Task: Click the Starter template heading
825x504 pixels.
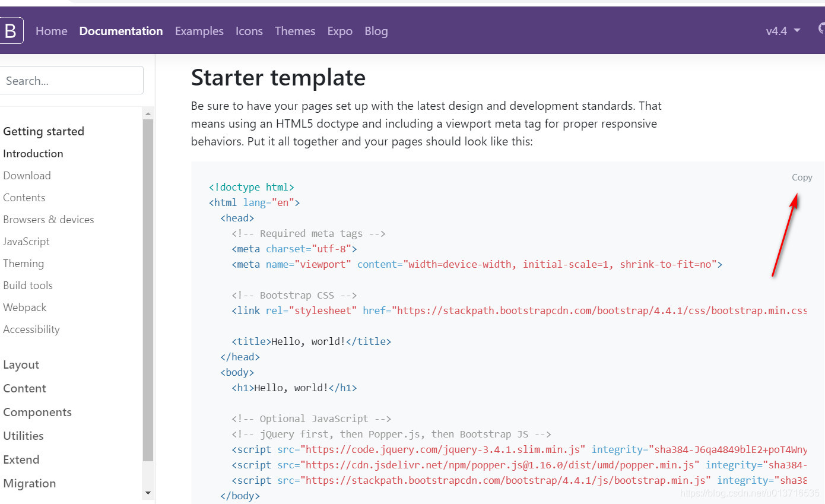Action: (x=278, y=78)
